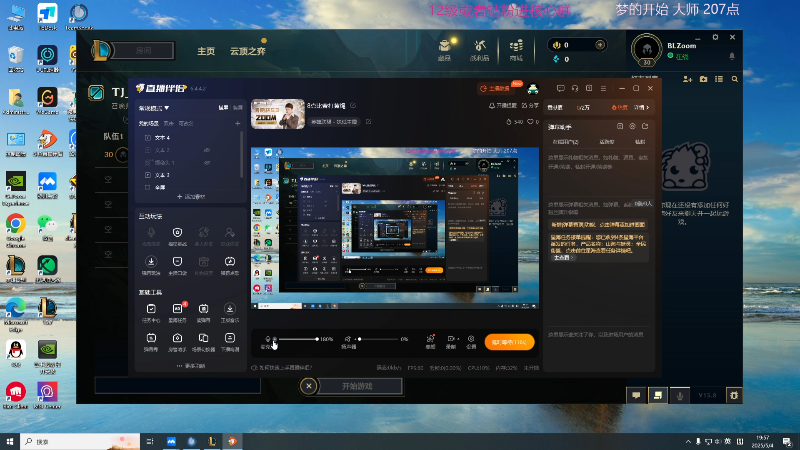Open the shield icon feature in 互动玩法
800x450 pixels.
pos(177,236)
